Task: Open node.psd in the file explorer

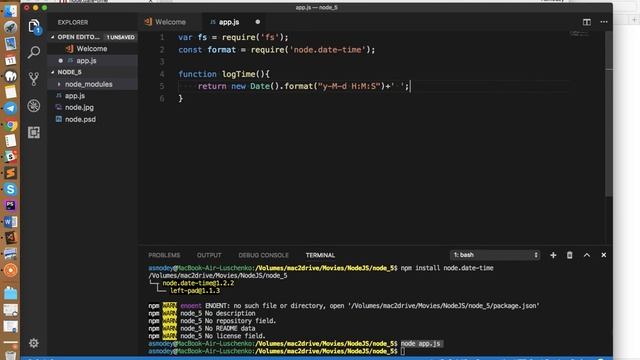Action: pyautogui.click(x=80, y=120)
